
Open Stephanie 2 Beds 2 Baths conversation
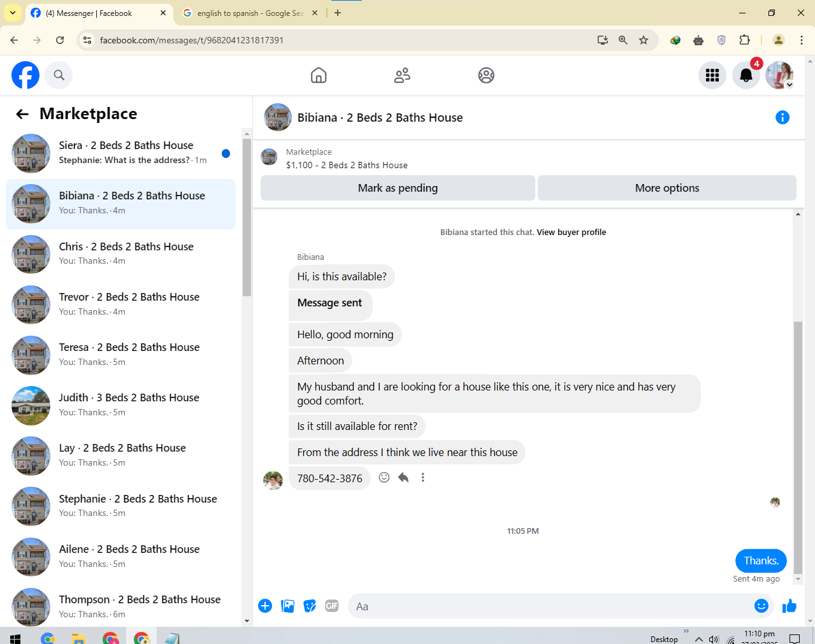coord(121,506)
